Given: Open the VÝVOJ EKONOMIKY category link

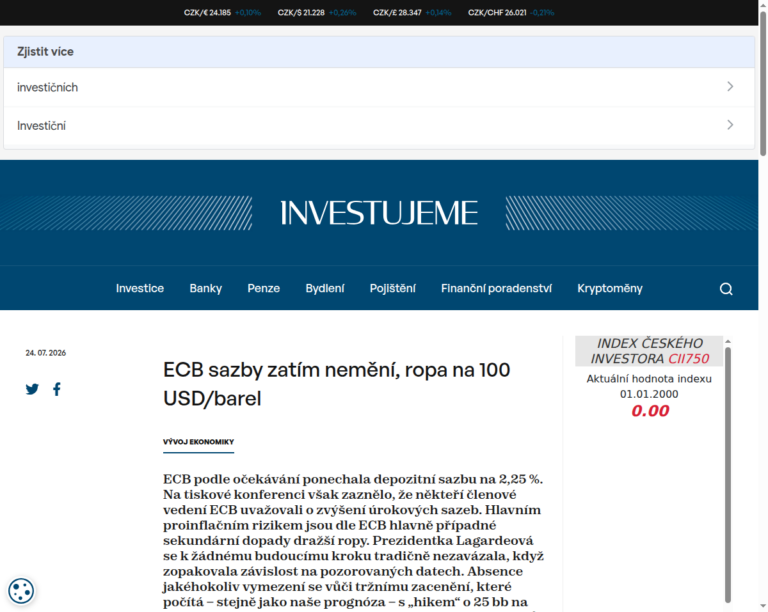Looking at the screenshot, I should point(198,442).
